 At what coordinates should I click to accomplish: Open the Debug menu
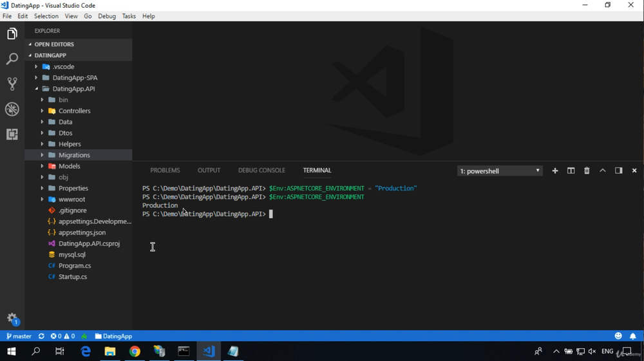pyautogui.click(x=107, y=16)
